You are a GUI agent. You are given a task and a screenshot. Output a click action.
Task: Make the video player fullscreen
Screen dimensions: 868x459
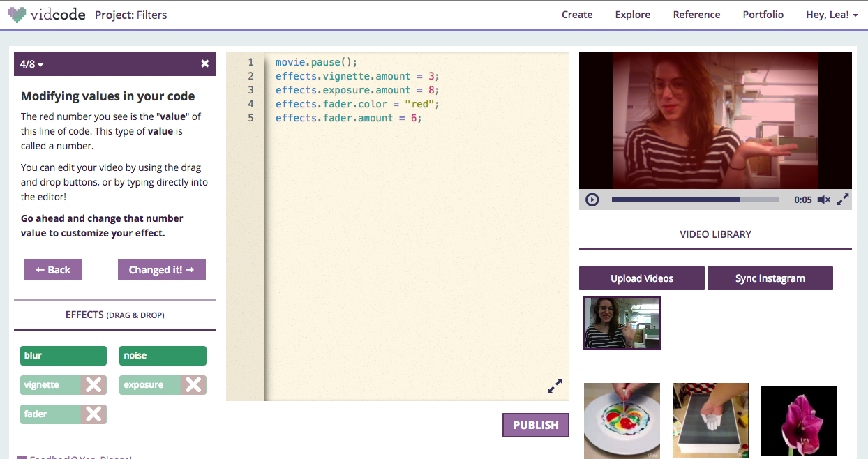pos(843,200)
